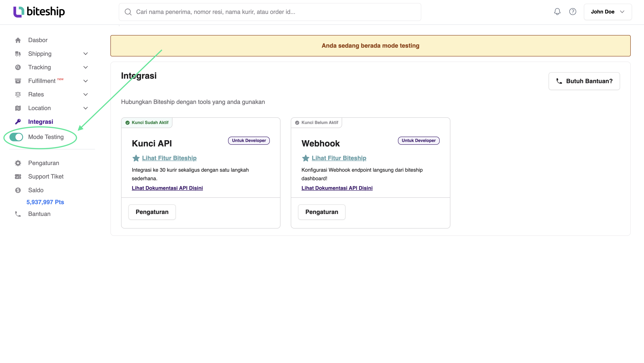The height and width of the screenshot is (363, 644).
Task: Click the star icon in Kunci API card
Action: pyautogui.click(x=136, y=158)
